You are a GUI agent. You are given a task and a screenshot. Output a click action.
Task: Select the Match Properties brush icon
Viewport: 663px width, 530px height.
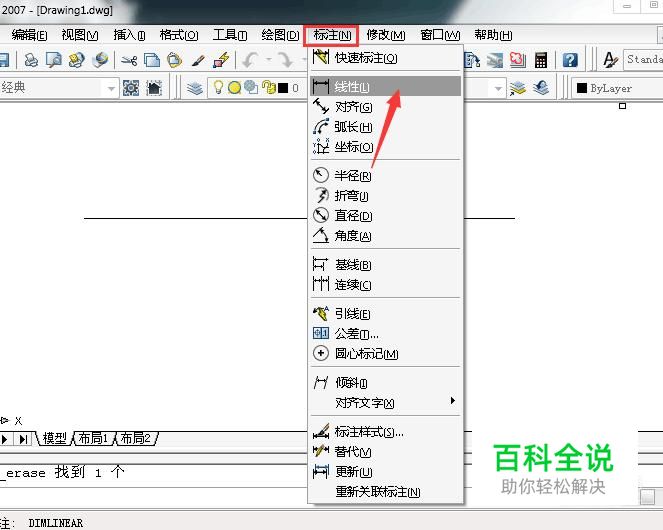click(x=198, y=60)
